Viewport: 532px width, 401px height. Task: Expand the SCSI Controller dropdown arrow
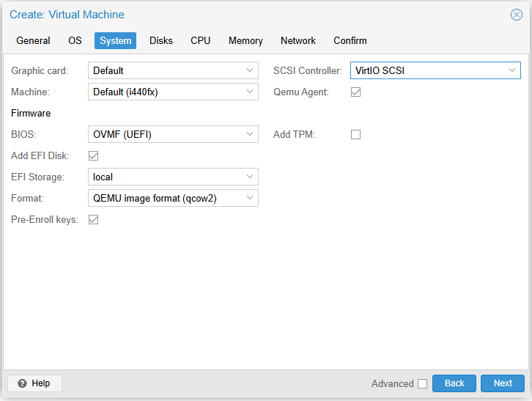point(511,70)
